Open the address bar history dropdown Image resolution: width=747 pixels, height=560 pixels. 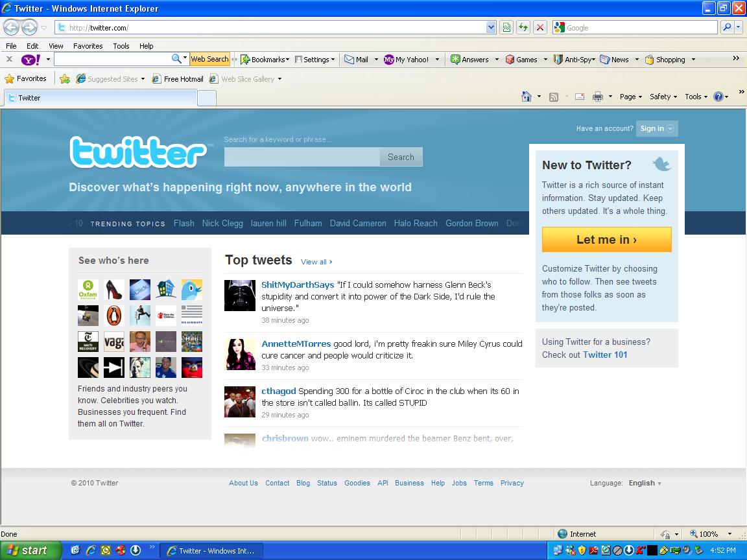click(491, 28)
